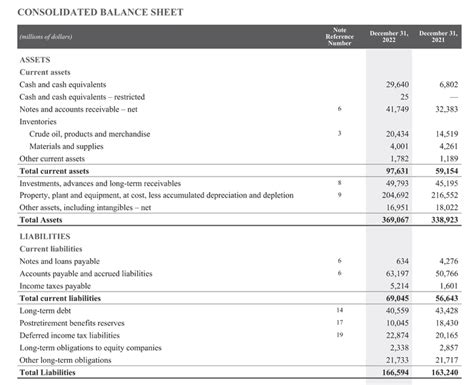This screenshot has width=474, height=385.
Task: Click the Total current liabilities row label
Action: 60,298
